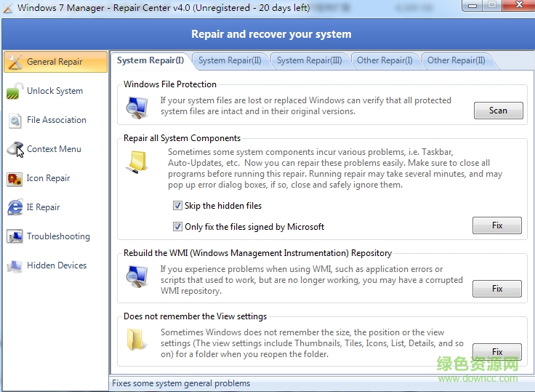Click the Icon Repair picture icon

pyautogui.click(x=15, y=179)
